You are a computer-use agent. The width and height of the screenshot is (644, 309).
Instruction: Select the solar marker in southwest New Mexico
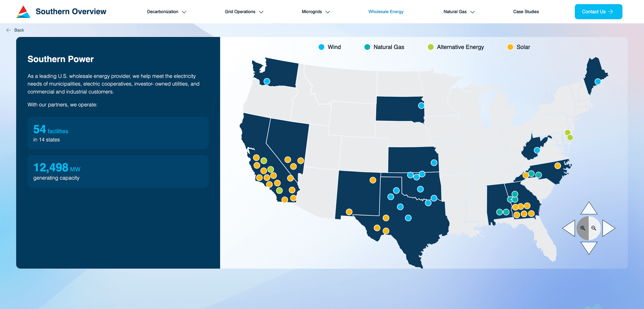click(x=349, y=212)
